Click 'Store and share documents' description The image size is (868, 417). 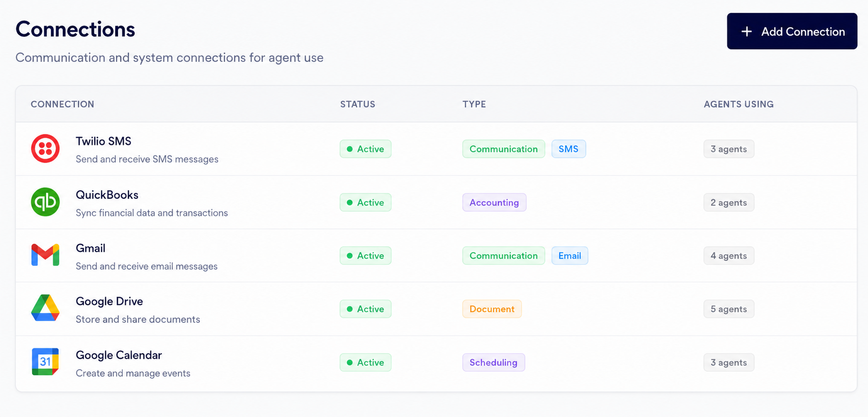(x=138, y=319)
